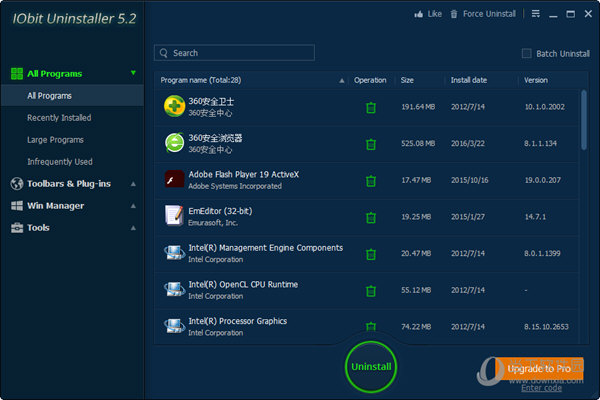Click the All Programs grid icon
This screenshot has width=600, height=400.
(17, 73)
